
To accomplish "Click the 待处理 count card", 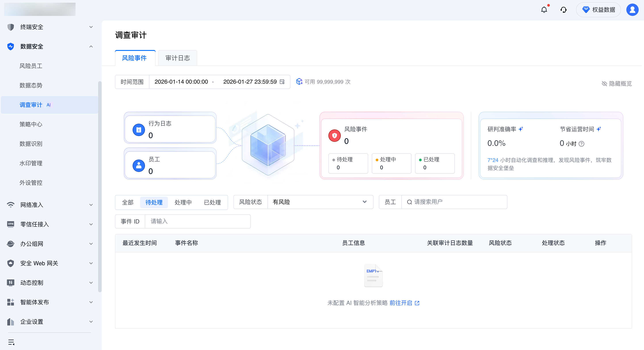I will click(x=348, y=163).
